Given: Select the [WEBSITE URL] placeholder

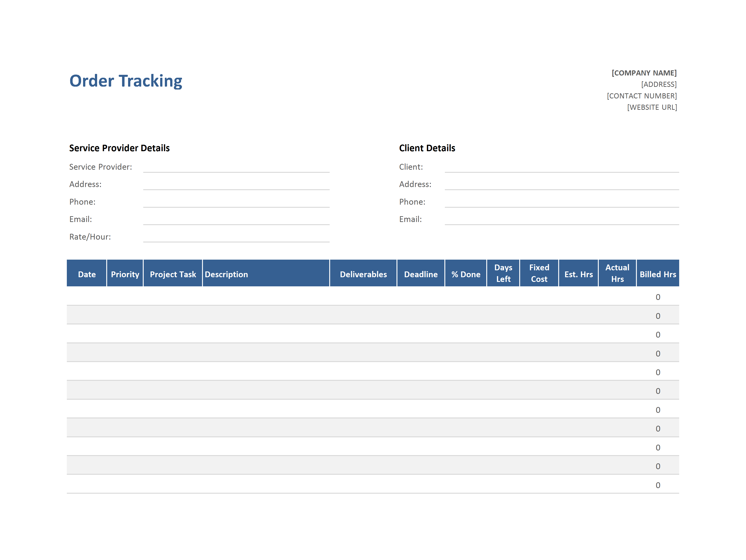Looking at the screenshot, I should click(652, 107).
